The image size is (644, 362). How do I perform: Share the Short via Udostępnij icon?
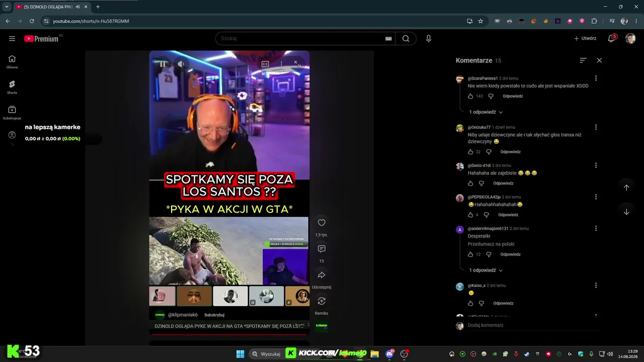click(x=321, y=275)
